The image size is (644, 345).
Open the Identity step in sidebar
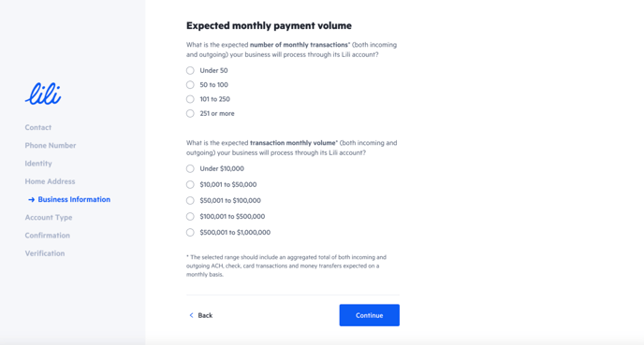click(x=38, y=164)
